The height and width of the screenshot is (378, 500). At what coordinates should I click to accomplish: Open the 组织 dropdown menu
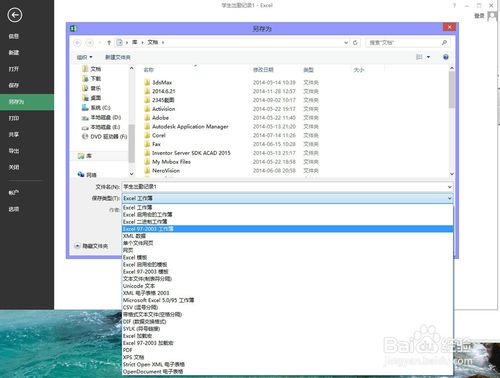click(x=85, y=57)
